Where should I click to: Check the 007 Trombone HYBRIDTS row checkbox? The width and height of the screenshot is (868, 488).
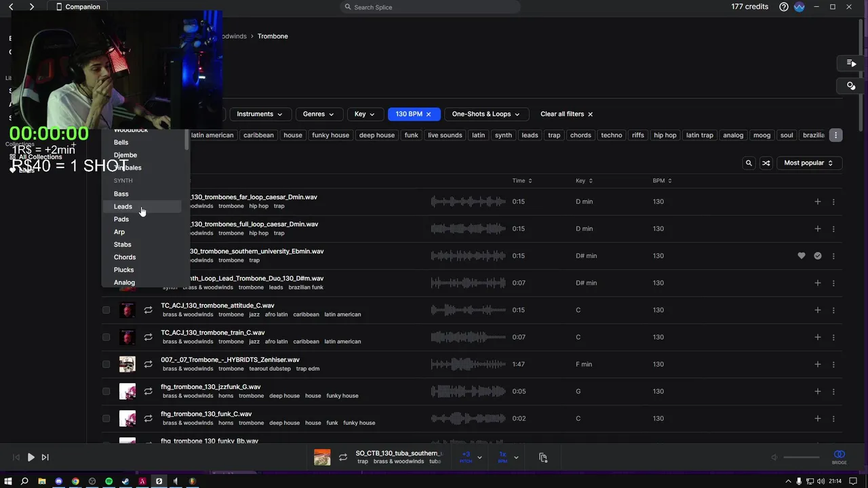106,364
